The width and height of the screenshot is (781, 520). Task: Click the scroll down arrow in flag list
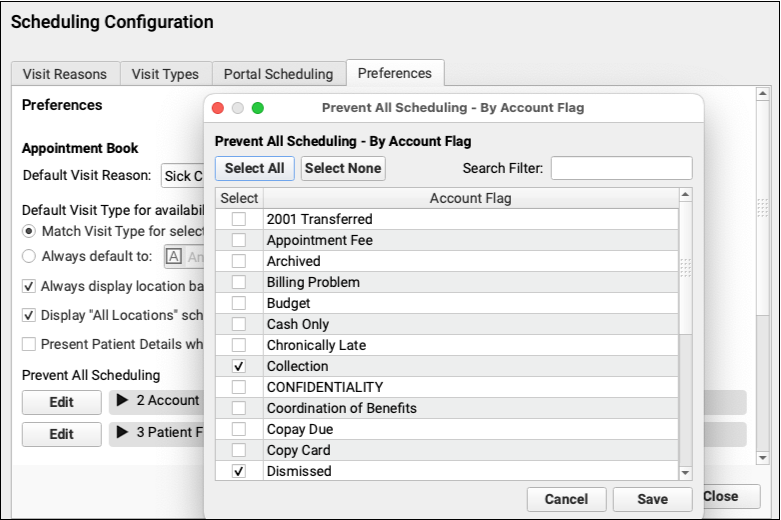(685, 472)
